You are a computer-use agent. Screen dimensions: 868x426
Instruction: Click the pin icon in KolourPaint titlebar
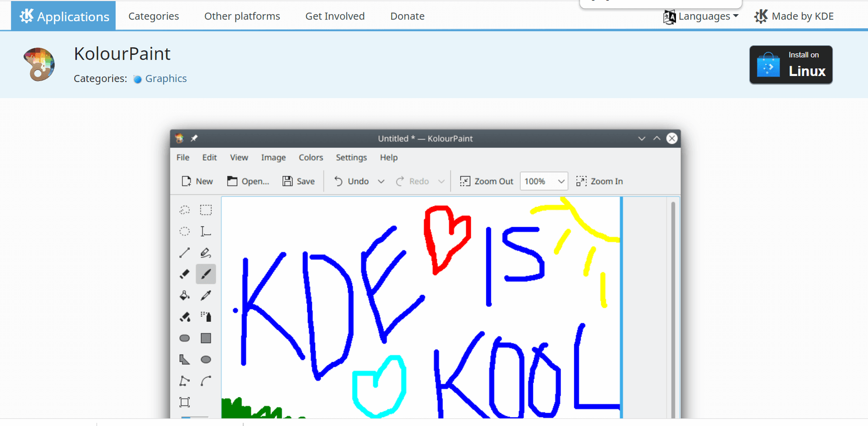click(x=194, y=138)
